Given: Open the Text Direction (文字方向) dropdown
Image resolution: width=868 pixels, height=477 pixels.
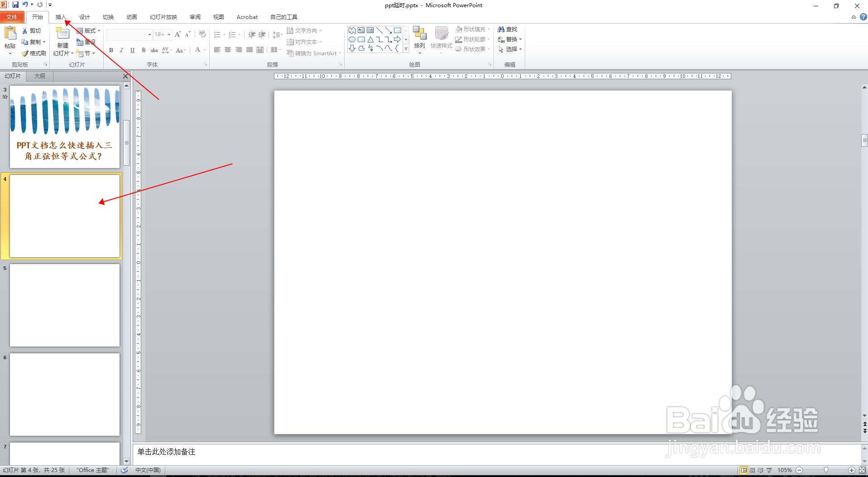Looking at the screenshot, I should (304, 31).
